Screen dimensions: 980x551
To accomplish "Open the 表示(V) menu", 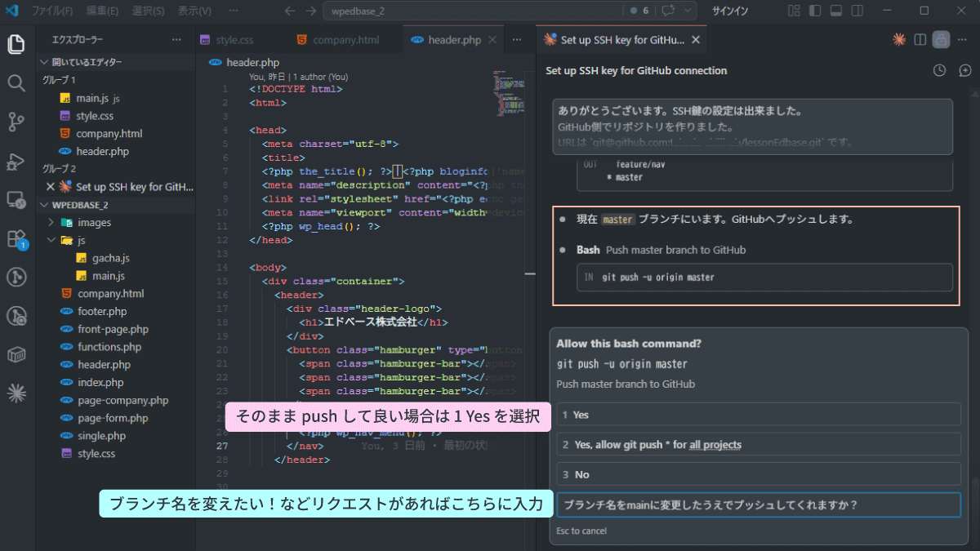I will click(194, 11).
